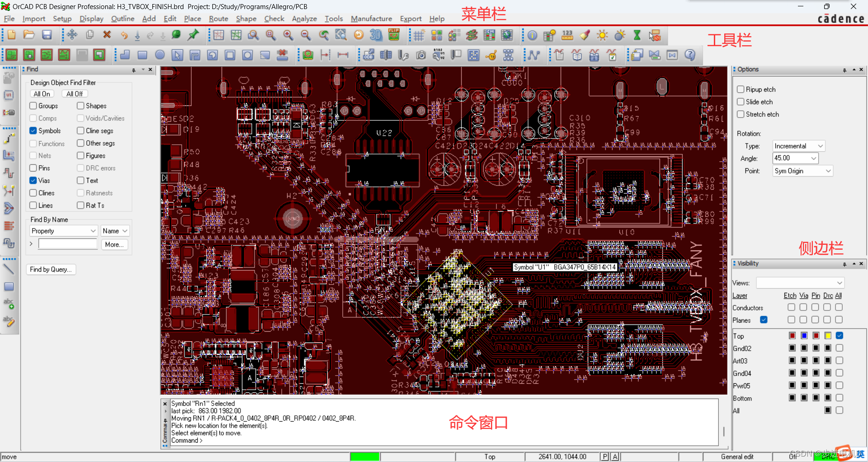This screenshot has height=462, width=868.
Task: Click the A button in status bar
Action: click(615, 457)
